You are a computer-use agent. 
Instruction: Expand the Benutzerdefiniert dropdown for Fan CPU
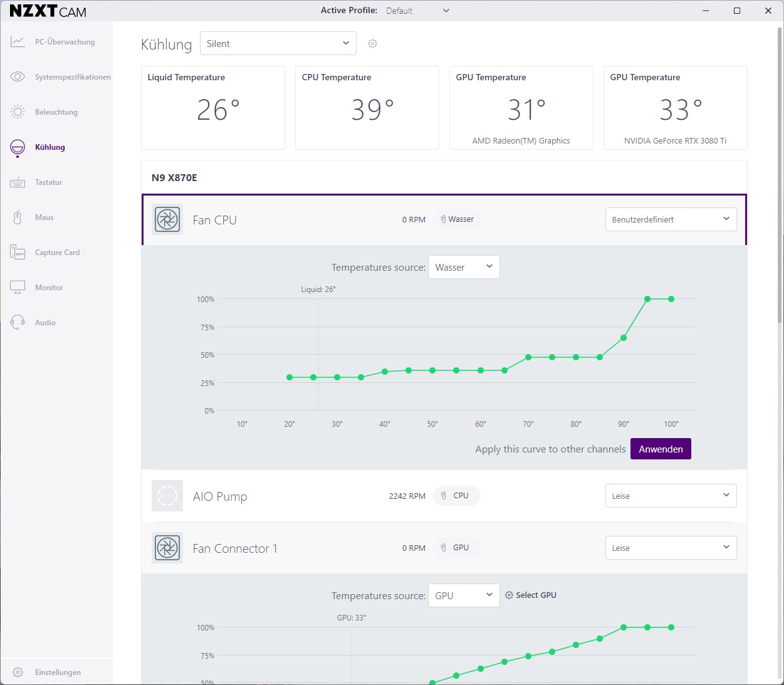pyautogui.click(x=671, y=219)
